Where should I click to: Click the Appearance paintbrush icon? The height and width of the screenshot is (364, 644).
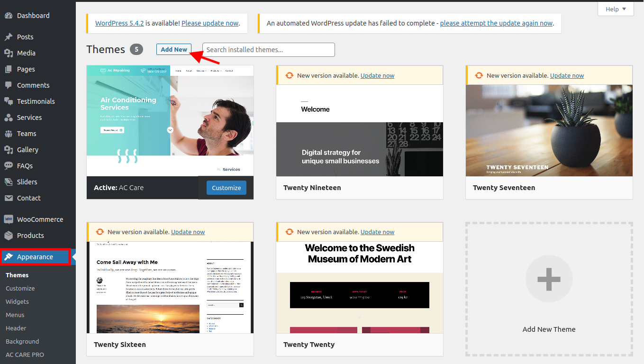click(9, 257)
